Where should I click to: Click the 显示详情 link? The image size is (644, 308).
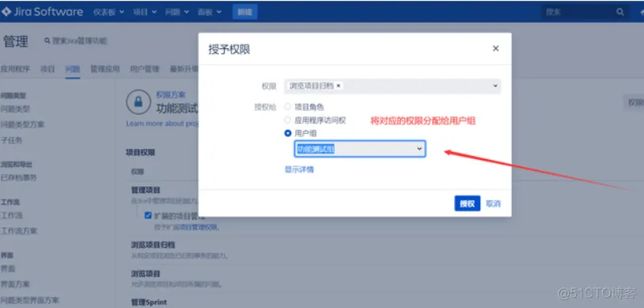[x=299, y=169]
